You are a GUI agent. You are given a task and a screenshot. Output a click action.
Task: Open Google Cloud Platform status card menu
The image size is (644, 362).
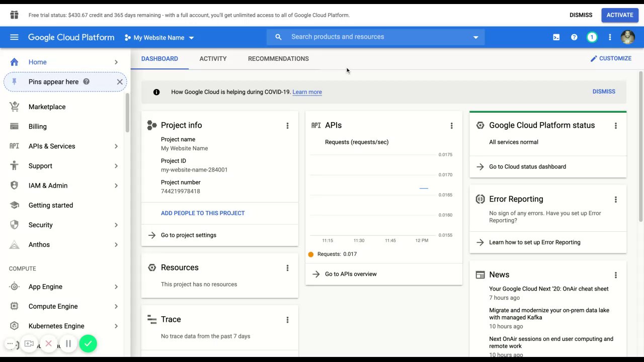pos(615,126)
